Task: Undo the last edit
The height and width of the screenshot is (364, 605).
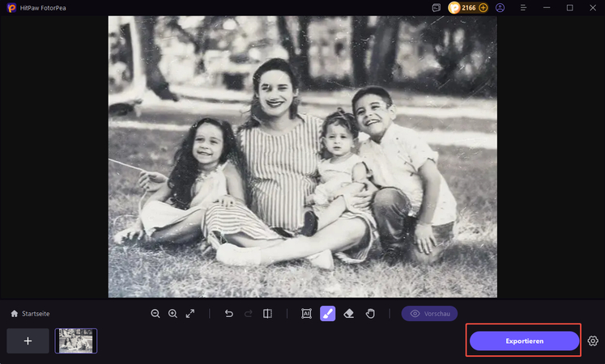Action: coord(229,314)
